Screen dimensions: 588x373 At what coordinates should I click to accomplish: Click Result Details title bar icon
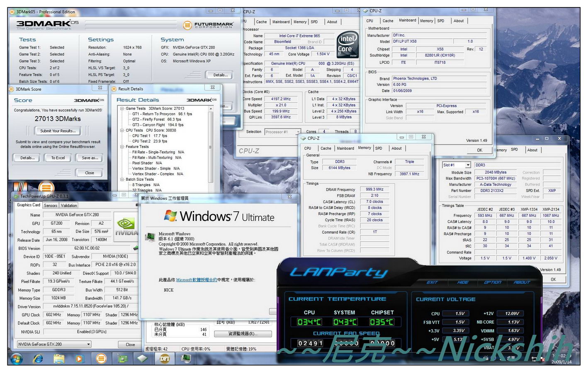tap(114, 88)
